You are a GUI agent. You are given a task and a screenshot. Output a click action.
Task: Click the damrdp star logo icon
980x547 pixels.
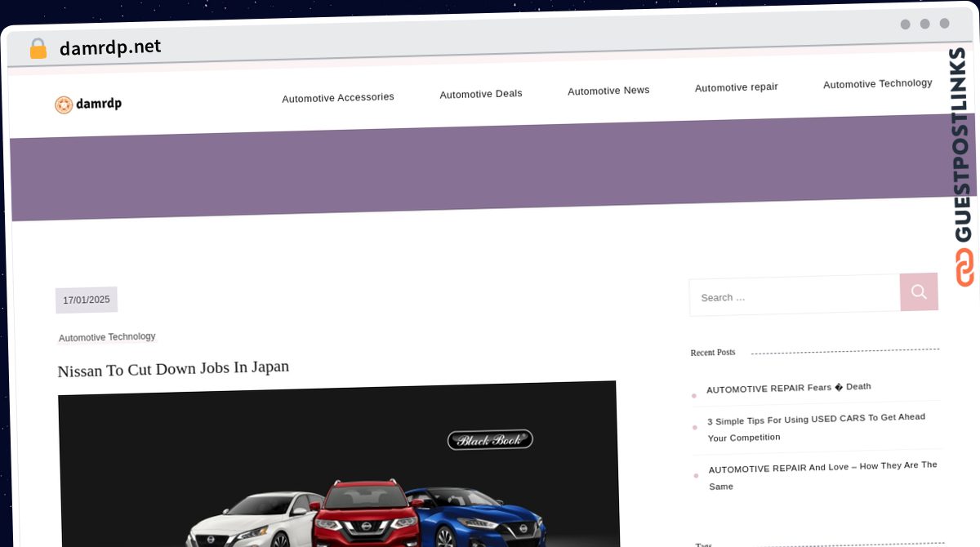pyautogui.click(x=64, y=105)
